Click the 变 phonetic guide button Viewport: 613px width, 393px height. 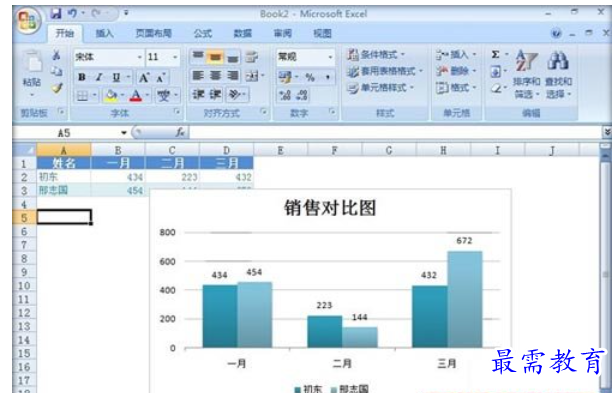point(163,95)
